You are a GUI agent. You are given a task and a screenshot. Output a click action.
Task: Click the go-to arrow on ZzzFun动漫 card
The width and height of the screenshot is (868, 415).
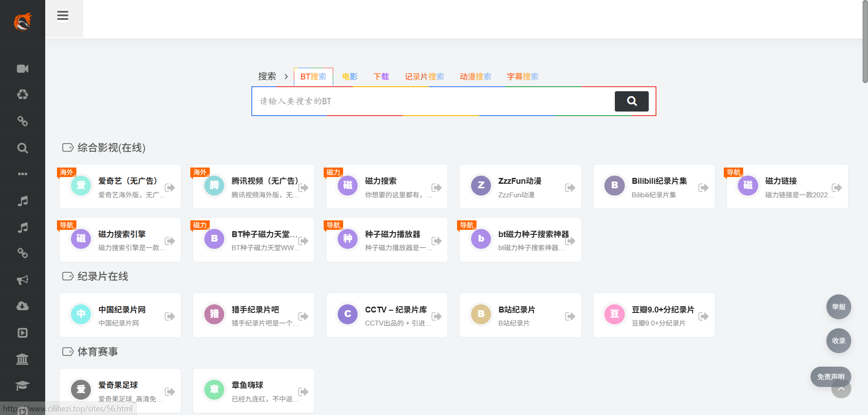point(570,187)
